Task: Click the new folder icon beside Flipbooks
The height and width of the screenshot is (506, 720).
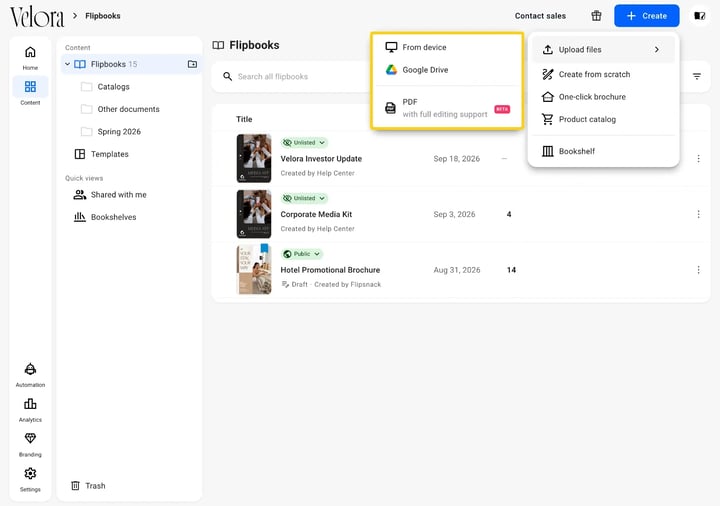Action: point(192,64)
